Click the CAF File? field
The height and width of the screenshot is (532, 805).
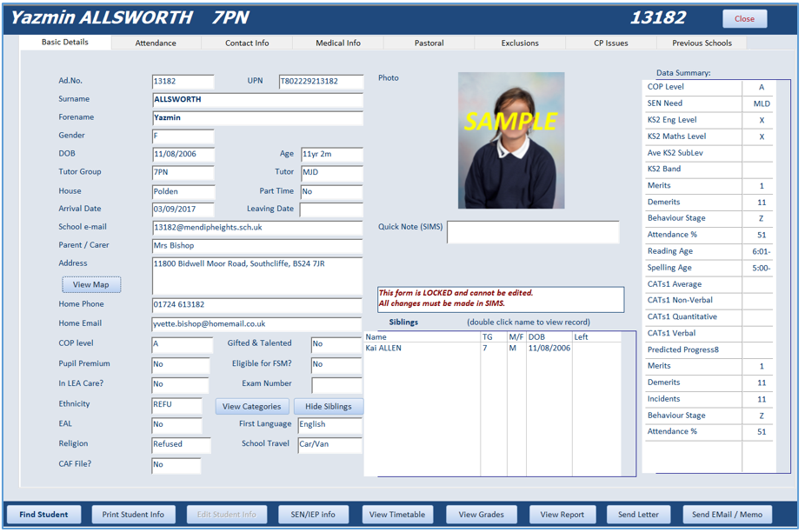click(176, 465)
